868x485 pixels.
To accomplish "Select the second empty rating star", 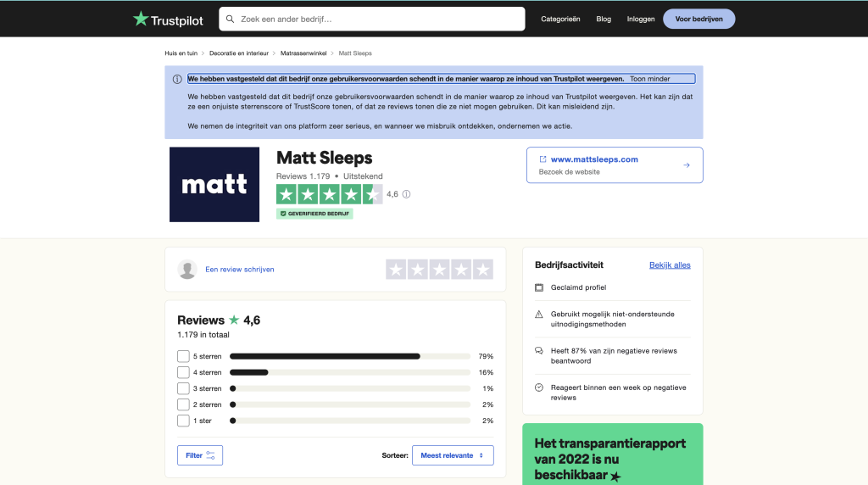I will [x=417, y=270].
